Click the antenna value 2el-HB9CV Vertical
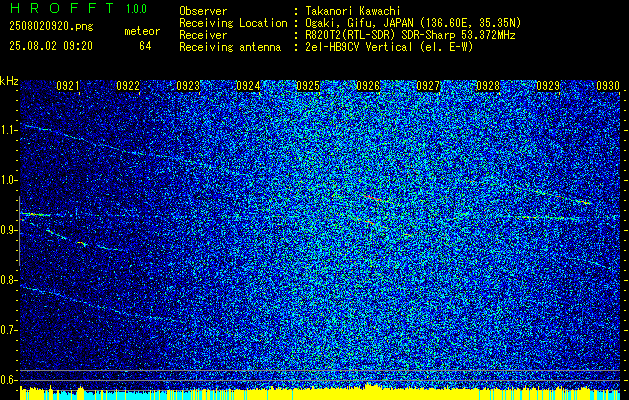 coord(359,47)
